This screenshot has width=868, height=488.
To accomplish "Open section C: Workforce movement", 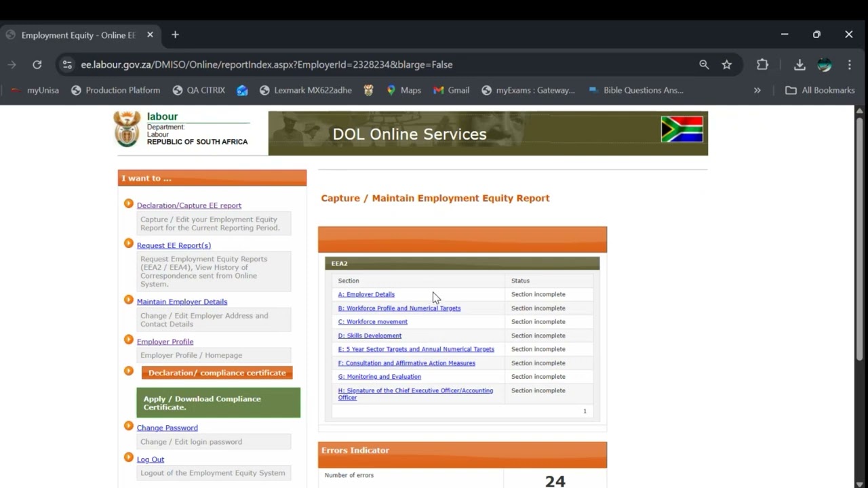I will 373,322.
